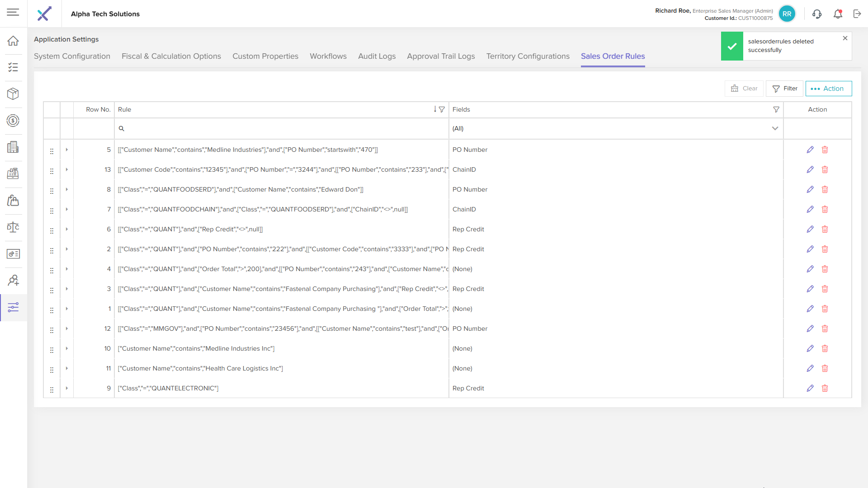Edit rule in row number 5
868x488 pixels.
click(810, 150)
